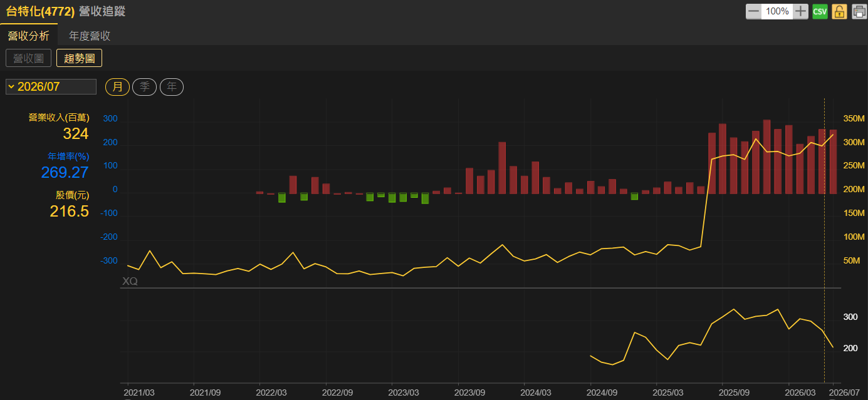868x400 pixels.
Task: Open the 2026/07 date dropdown
Action: click(51, 86)
